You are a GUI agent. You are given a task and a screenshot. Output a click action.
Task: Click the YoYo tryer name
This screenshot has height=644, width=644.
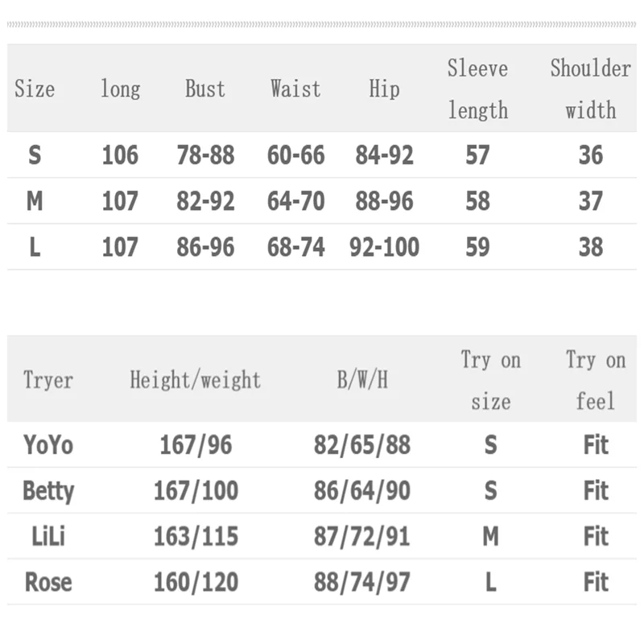tap(48, 445)
